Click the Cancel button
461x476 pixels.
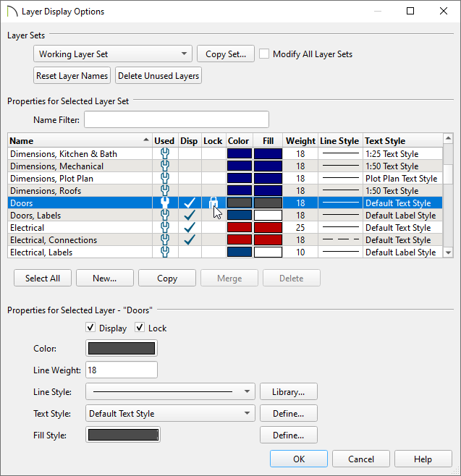(x=361, y=459)
